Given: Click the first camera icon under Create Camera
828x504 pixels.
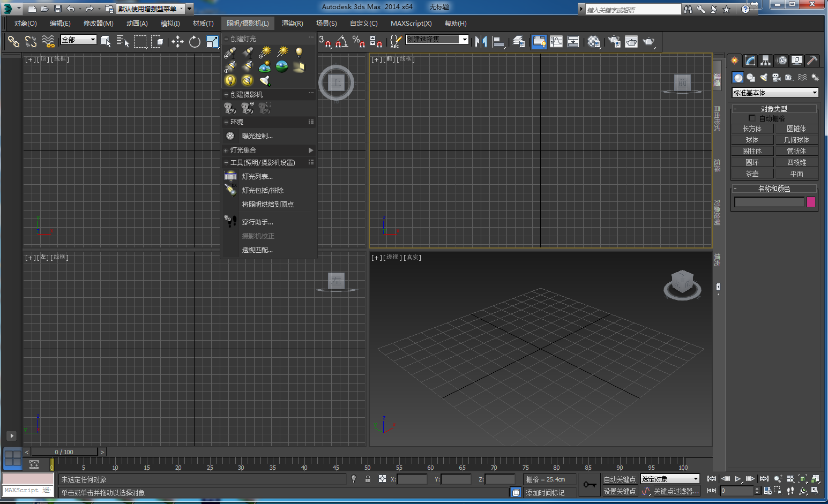Looking at the screenshot, I should tap(230, 108).
